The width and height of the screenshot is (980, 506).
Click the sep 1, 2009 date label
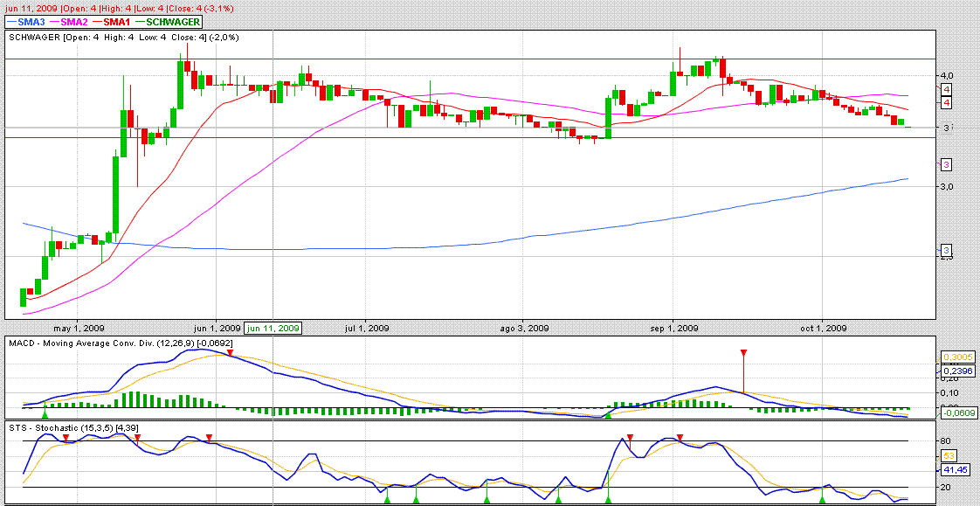click(673, 329)
